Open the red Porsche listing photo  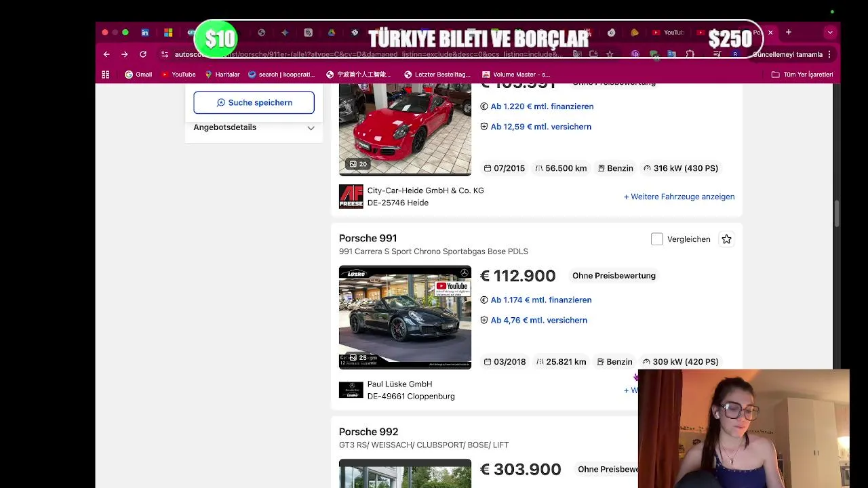(405, 129)
